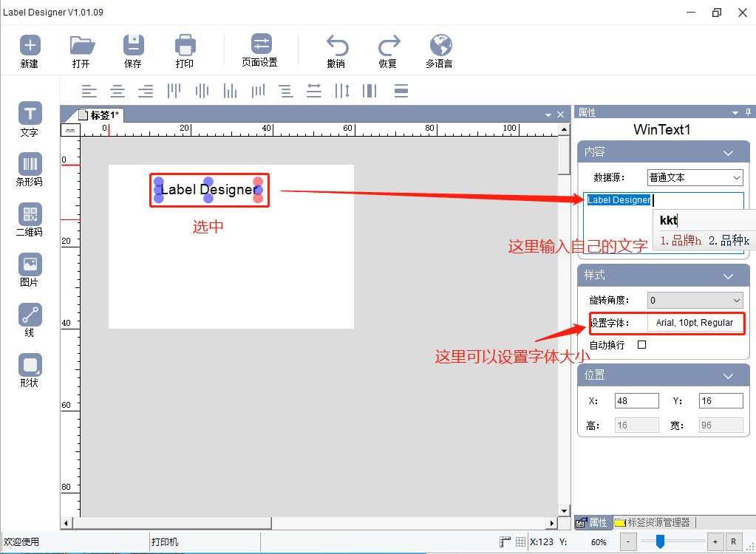
Task: Pick IME candidate 2.品种k
Action: 729,240
